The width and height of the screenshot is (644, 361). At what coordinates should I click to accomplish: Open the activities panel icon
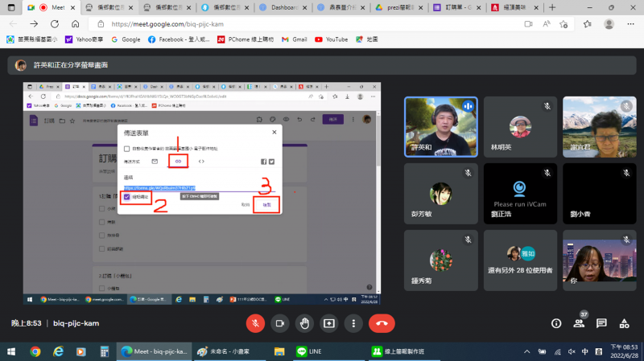click(623, 323)
